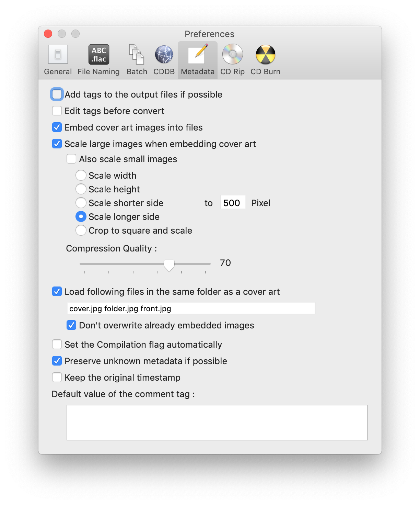Choose Crop to square and scale
Screen dimensions: 420x505
point(81,230)
